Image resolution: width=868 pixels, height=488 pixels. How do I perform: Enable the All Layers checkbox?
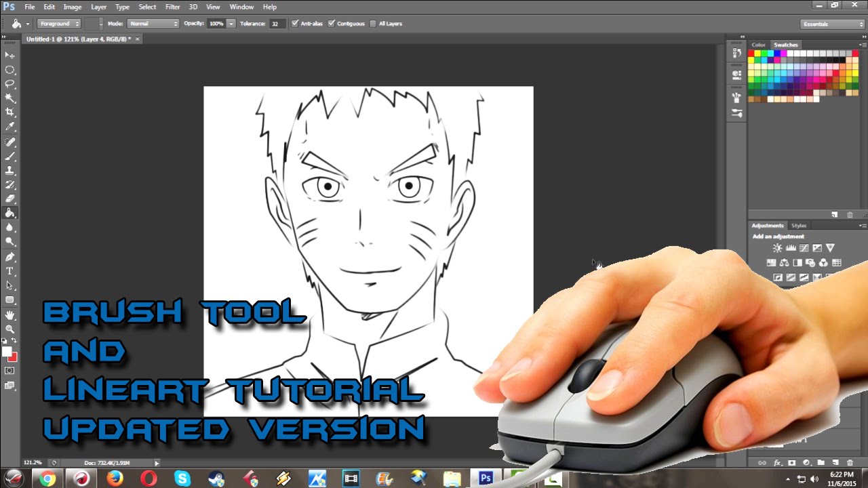[x=373, y=23]
